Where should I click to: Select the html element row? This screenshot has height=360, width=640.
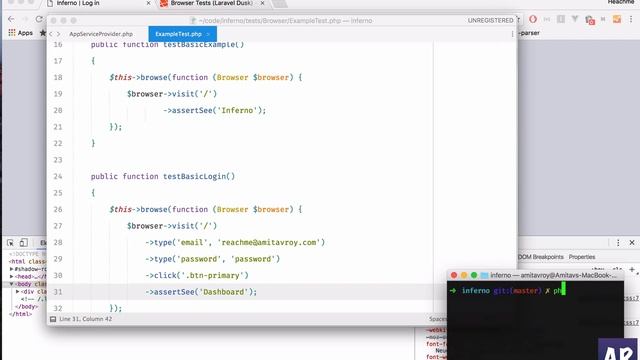pos(27,261)
